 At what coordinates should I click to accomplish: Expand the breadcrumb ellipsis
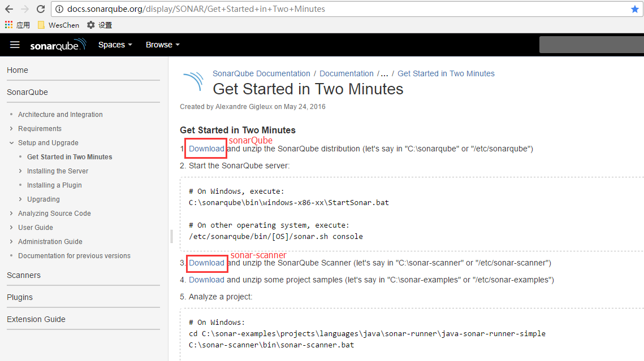pyautogui.click(x=384, y=74)
